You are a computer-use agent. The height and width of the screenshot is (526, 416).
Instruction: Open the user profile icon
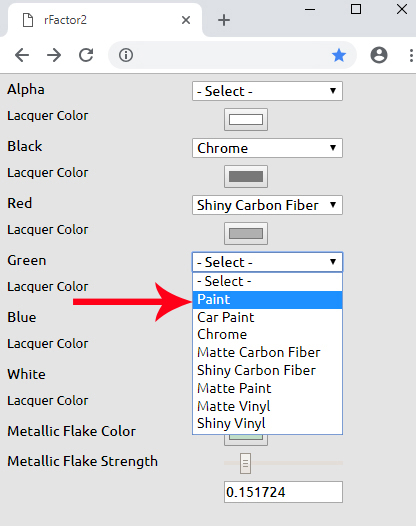pos(379,55)
